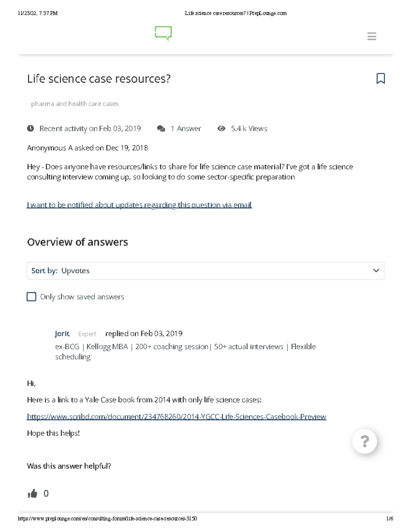The image size is (411, 532).
Task: Click the chevron in the Sort by selector
Action: coord(376,271)
